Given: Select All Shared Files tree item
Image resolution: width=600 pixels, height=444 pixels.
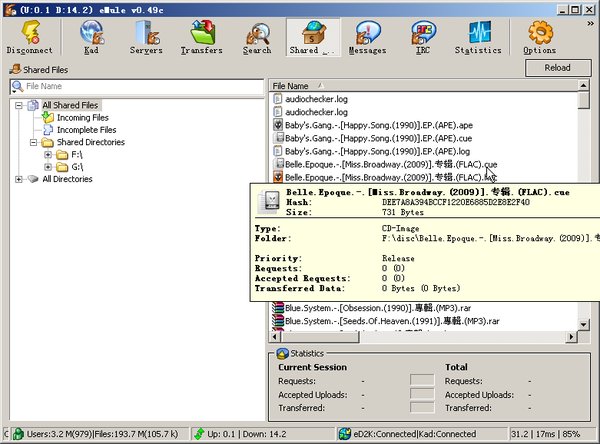Looking at the screenshot, I should (x=70, y=105).
